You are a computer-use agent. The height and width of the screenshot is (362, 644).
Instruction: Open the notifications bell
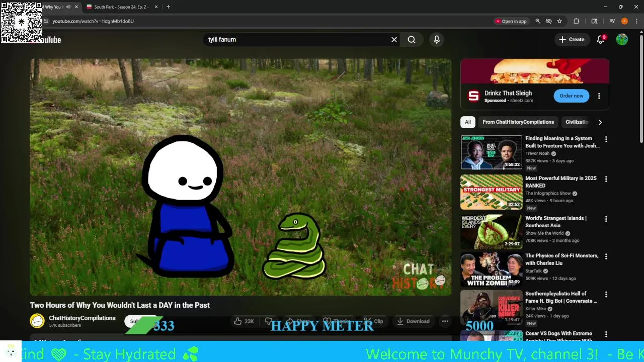[x=600, y=40]
